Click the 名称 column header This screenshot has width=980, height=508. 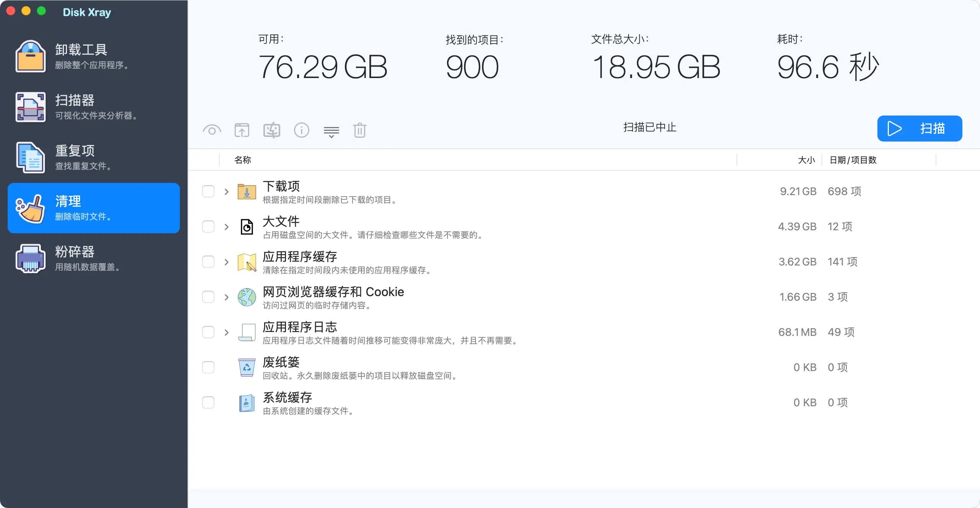click(x=243, y=160)
